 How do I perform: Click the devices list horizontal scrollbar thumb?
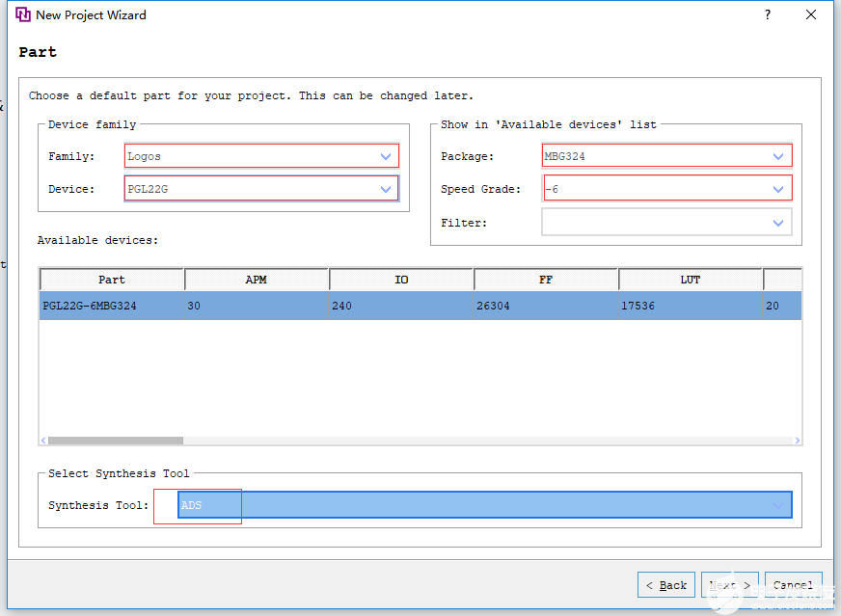(116, 441)
